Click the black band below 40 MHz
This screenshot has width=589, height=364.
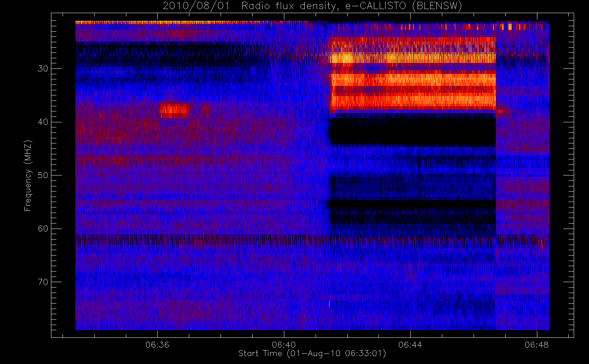click(412, 131)
